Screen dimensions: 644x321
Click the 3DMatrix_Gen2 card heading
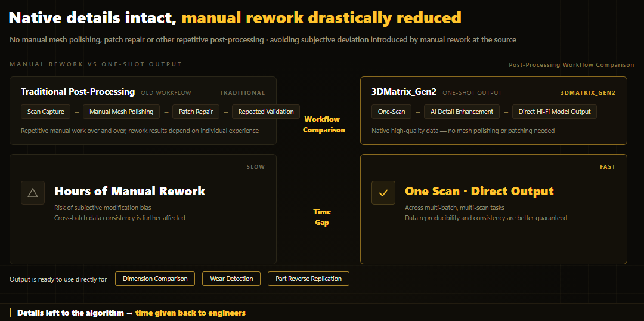pyautogui.click(x=404, y=92)
